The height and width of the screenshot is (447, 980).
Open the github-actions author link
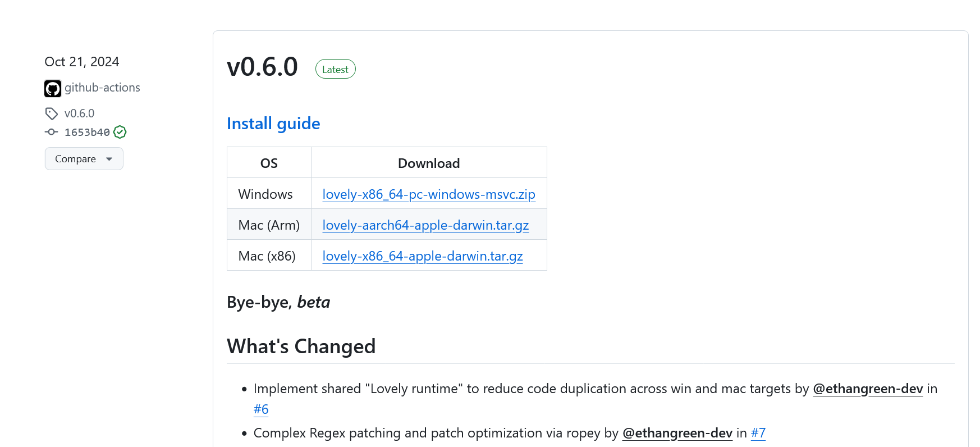point(102,88)
